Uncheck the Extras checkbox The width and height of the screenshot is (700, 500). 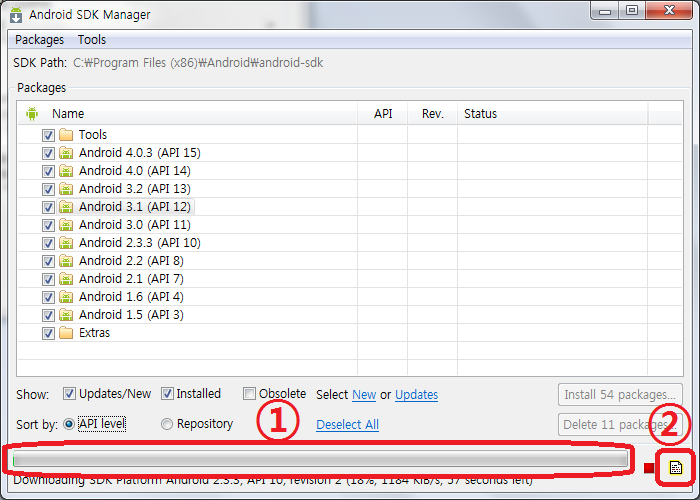click(x=48, y=333)
